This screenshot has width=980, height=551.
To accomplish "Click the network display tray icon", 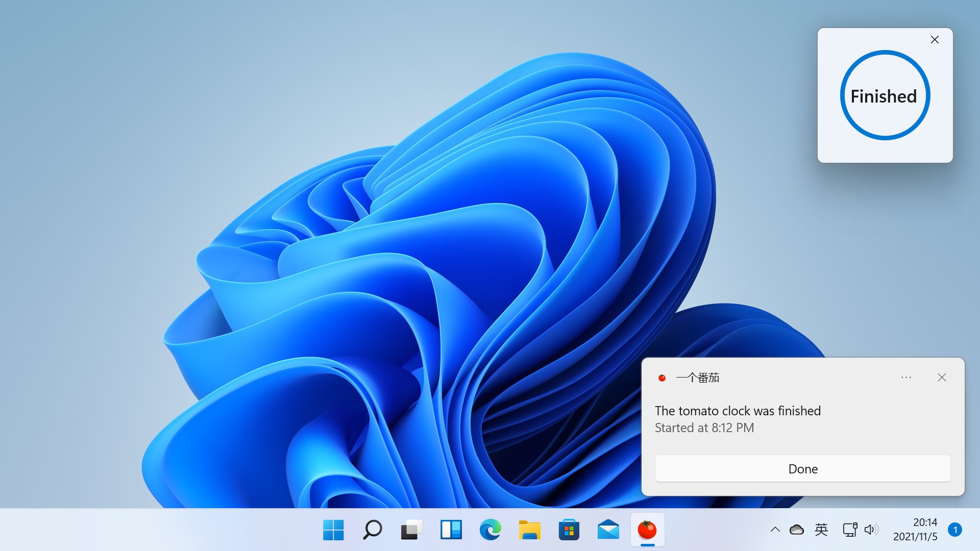I will (850, 530).
